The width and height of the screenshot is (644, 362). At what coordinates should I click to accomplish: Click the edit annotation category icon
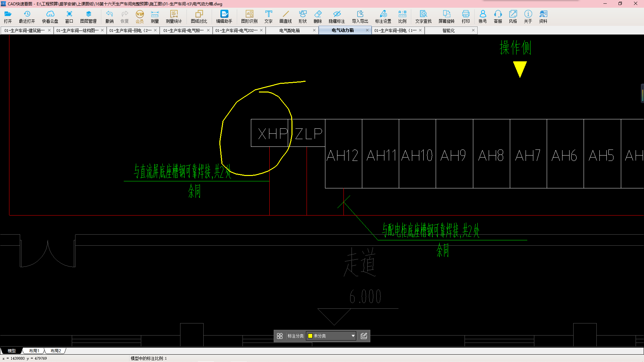[364, 336]
